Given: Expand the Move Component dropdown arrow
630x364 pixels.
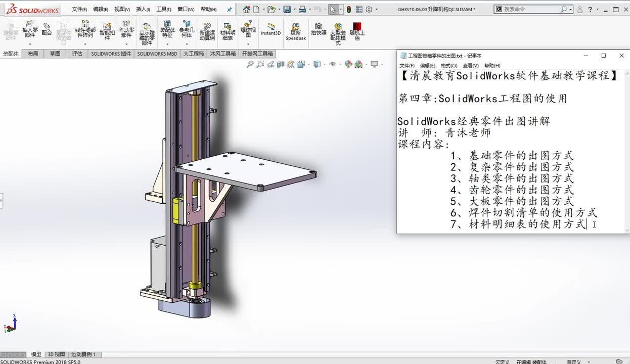Looking at the screenshot, I should click(x=126, y=44).
